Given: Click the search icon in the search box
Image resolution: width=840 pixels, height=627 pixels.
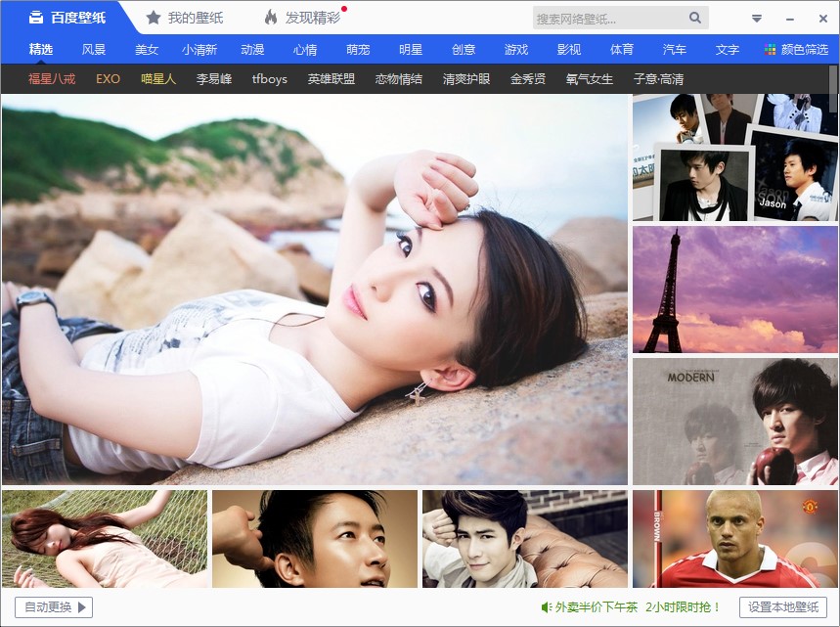Looking at the screenshot, I should coord(694,18).
